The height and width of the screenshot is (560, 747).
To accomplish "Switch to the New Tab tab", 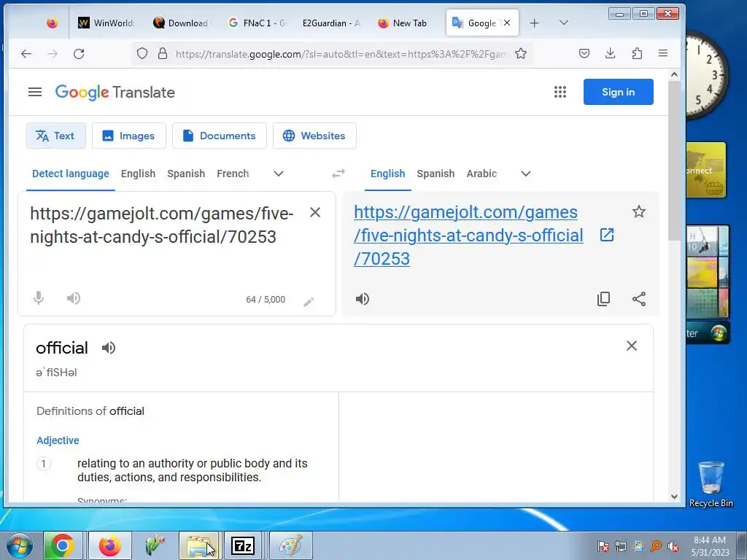I will click(x=403, y=23).
